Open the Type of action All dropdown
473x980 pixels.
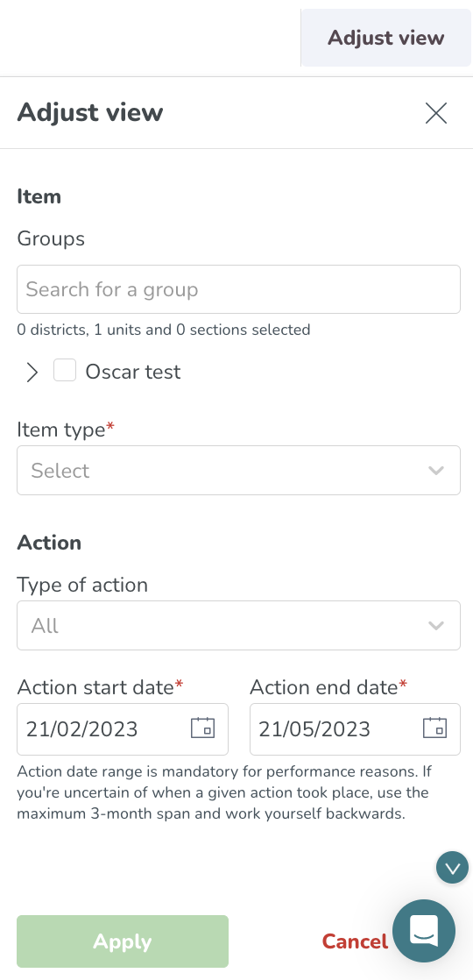(238, 625)
